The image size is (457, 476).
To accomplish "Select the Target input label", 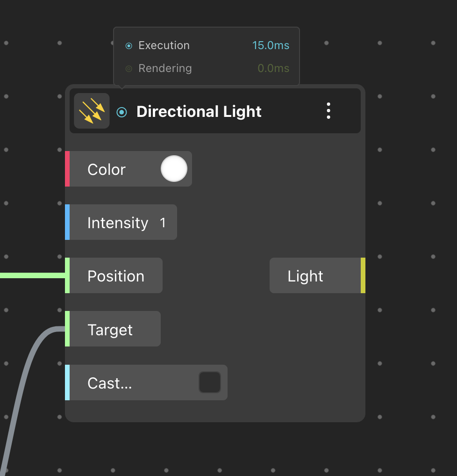I will point(110,330).
